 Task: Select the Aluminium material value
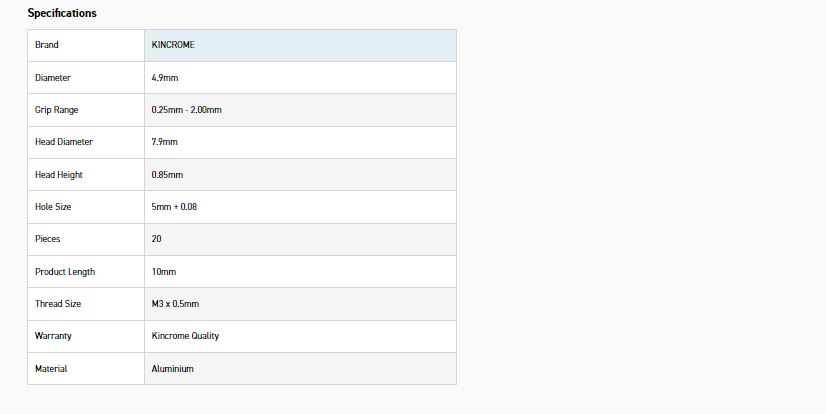[x=173, y=369]
